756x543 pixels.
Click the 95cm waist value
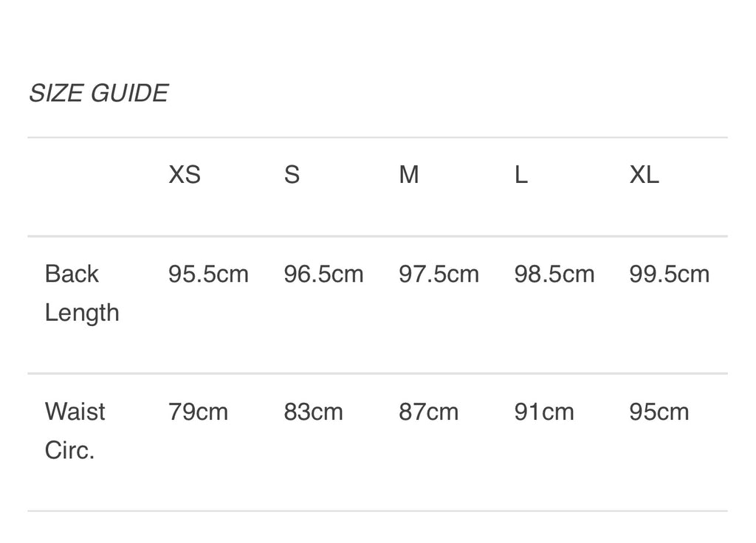tap(659, 412)
